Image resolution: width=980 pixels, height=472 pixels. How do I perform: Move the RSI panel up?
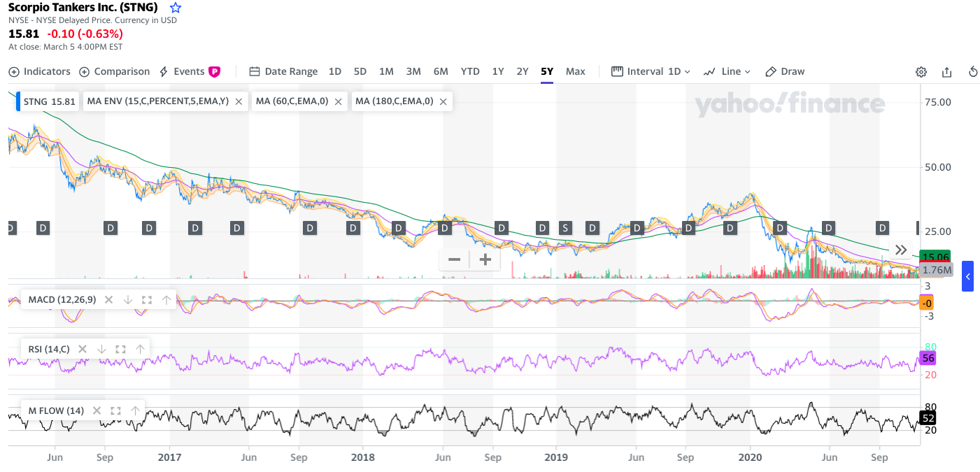[x=140, y=349]
